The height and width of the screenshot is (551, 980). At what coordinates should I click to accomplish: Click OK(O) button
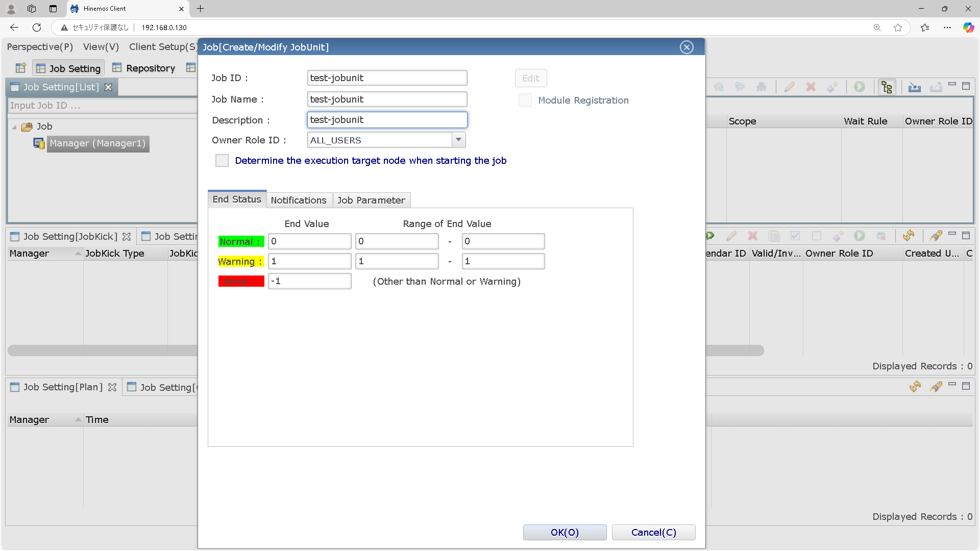[565, 532]
